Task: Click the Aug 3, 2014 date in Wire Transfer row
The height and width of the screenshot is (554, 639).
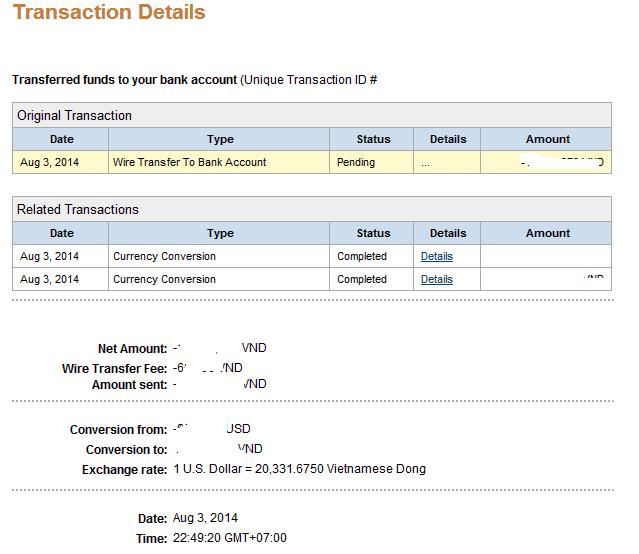Action: [49, 162]
